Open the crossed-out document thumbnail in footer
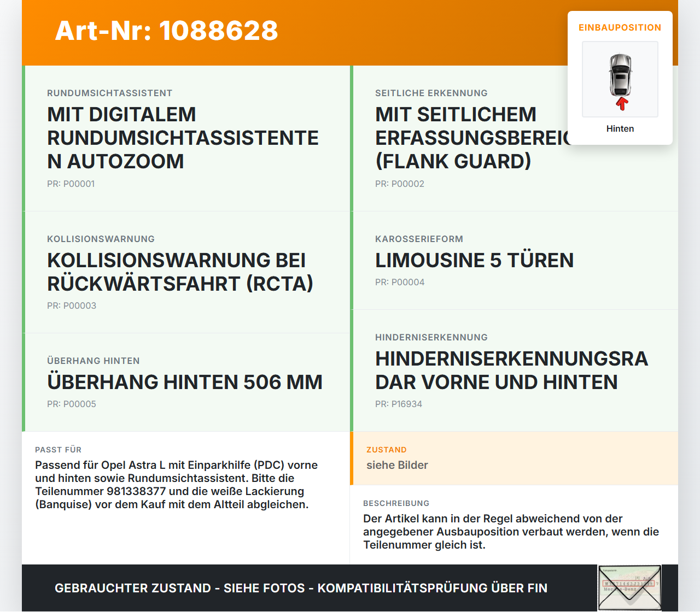The height and width of the screenshot is (612, 700). coord(629,588)
